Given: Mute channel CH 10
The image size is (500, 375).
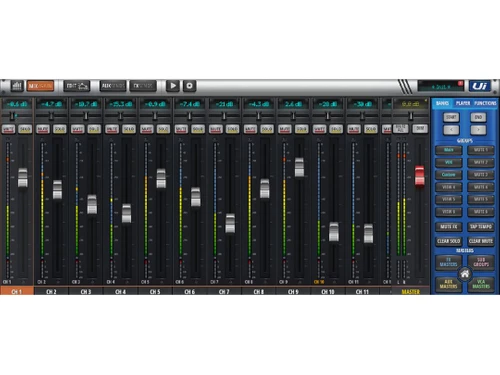Looking at the screenshot, I should click(319, 129).
